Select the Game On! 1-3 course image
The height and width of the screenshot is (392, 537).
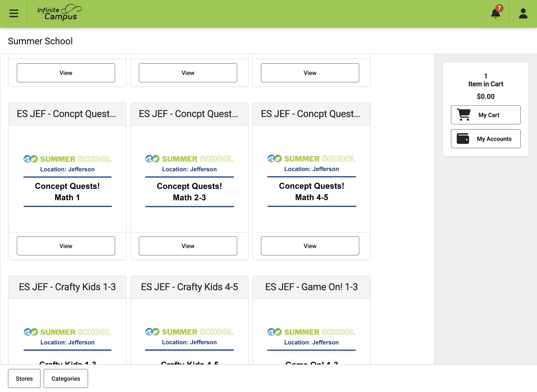pos(312,346)
